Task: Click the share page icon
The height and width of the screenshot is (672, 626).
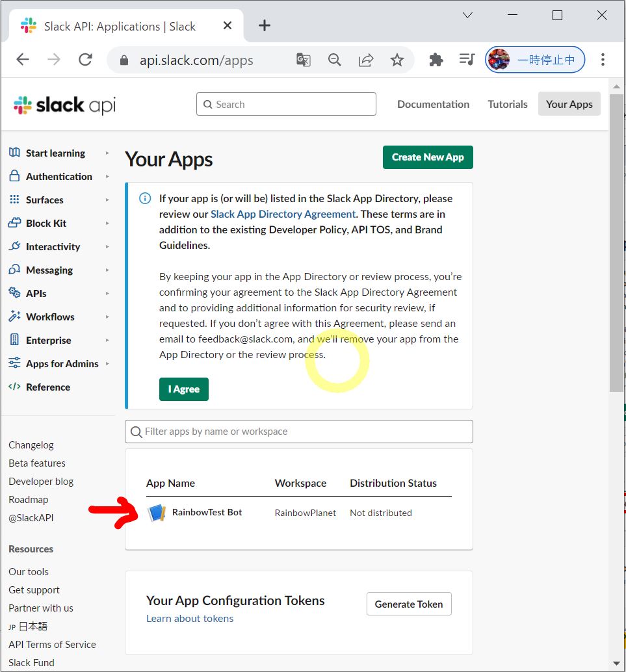Action: click(366, 60)
